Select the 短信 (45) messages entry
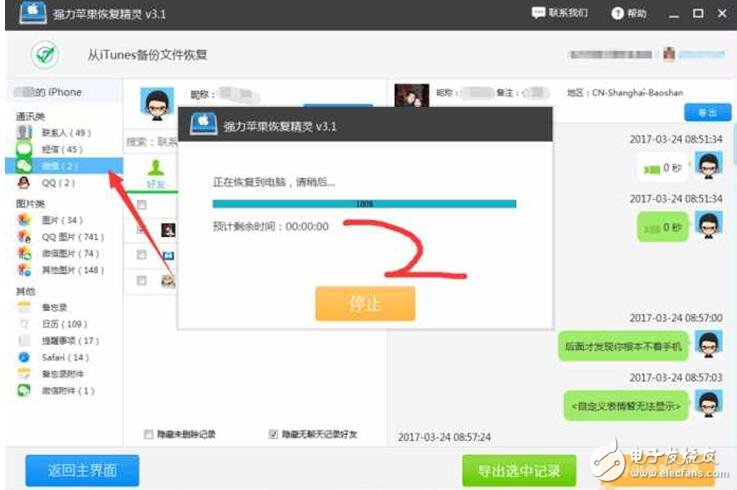737x490 pixels. 62,150
